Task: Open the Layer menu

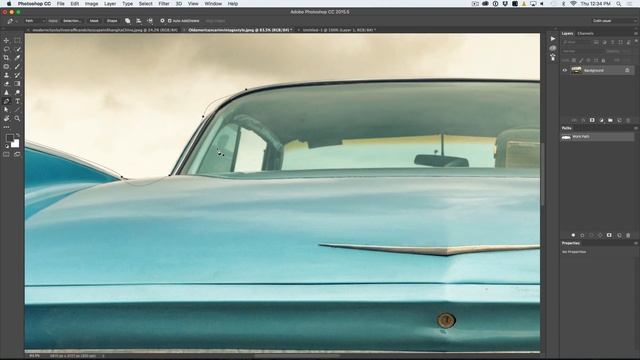Action: coord(110,4)
